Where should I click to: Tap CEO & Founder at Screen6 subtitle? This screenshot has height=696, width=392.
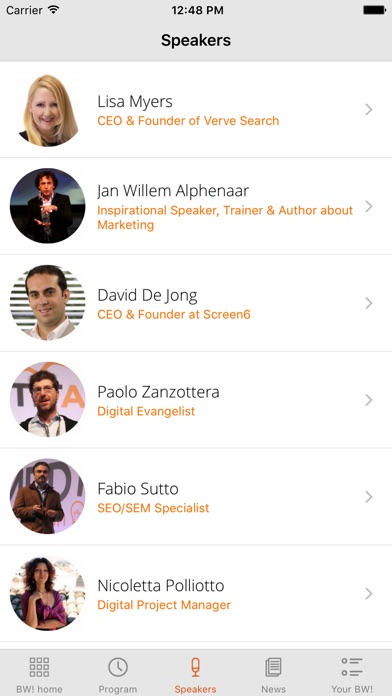174,315
